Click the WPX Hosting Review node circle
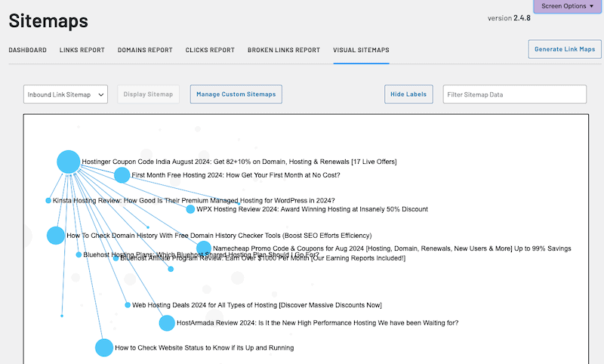The height and width of the screenshot is (364, 604). [x=190, y=209]
